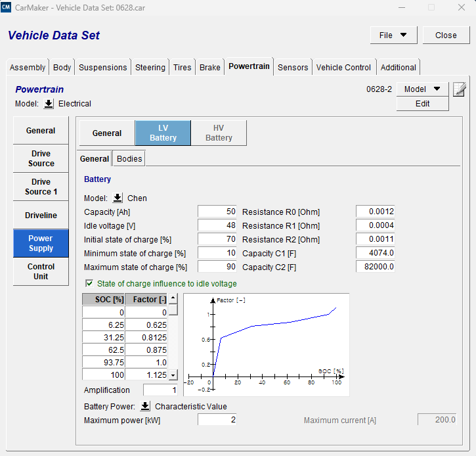Switch to the Vehicle Control tab

coord(343,67)
